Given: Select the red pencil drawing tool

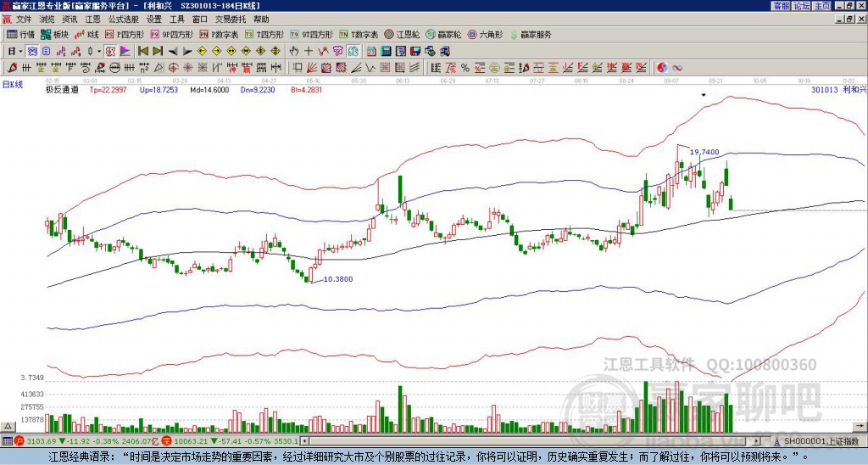Looking at the screenshot, I should pos(12,68).
